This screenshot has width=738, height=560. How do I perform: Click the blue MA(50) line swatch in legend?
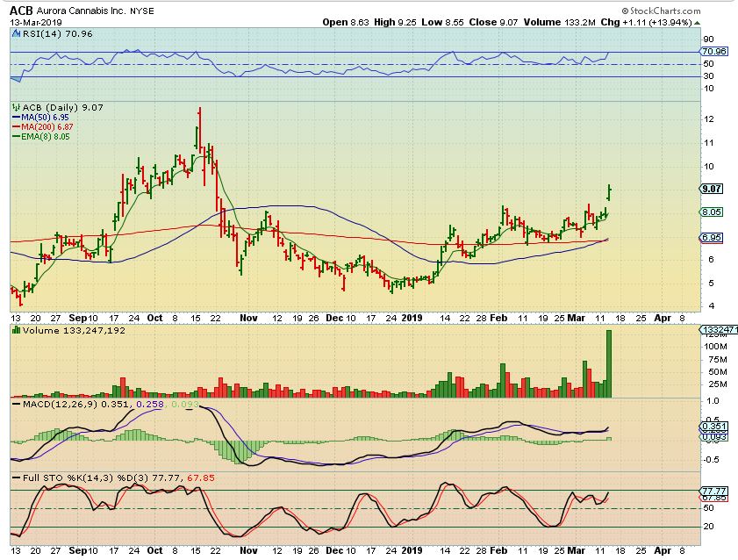coord(16,117)
